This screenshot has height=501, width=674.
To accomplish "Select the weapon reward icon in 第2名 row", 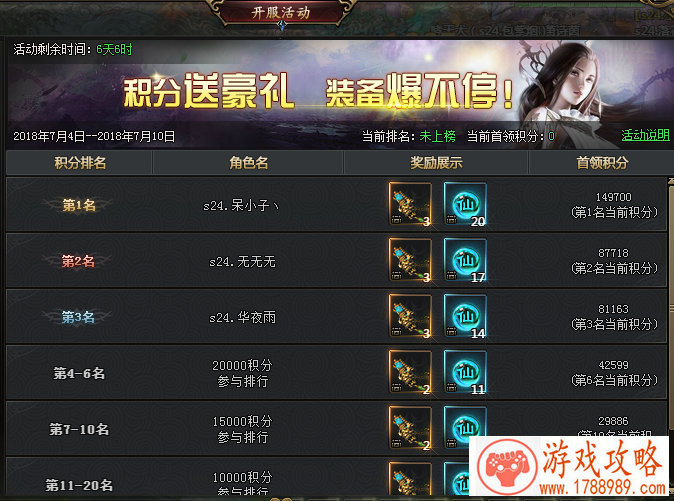I will [x=410, y=260].
